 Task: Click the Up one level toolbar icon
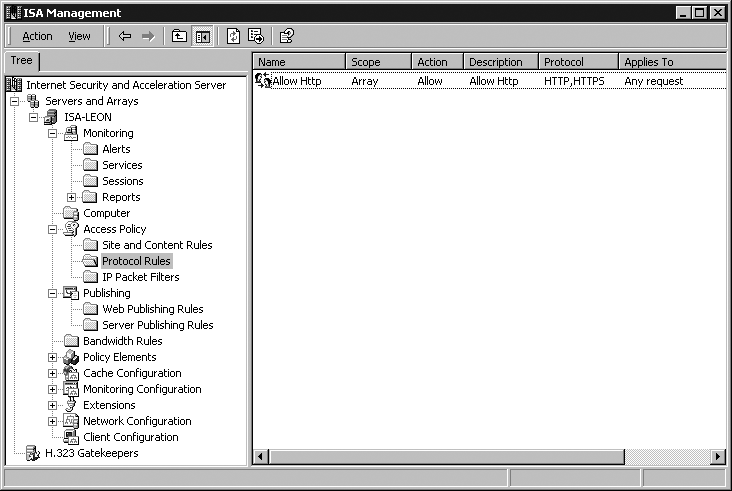pos(179,36)
